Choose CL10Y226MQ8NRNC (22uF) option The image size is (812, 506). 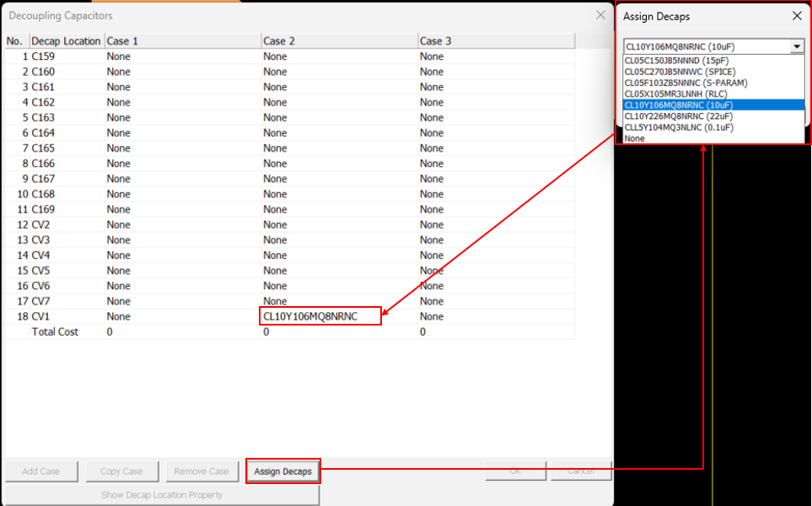[x=678, y=116]
